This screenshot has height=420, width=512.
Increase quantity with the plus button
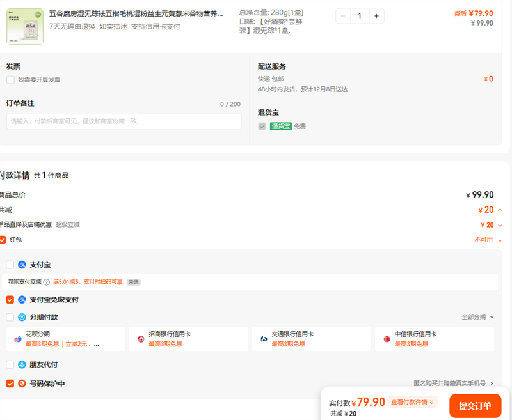point(376,16)
